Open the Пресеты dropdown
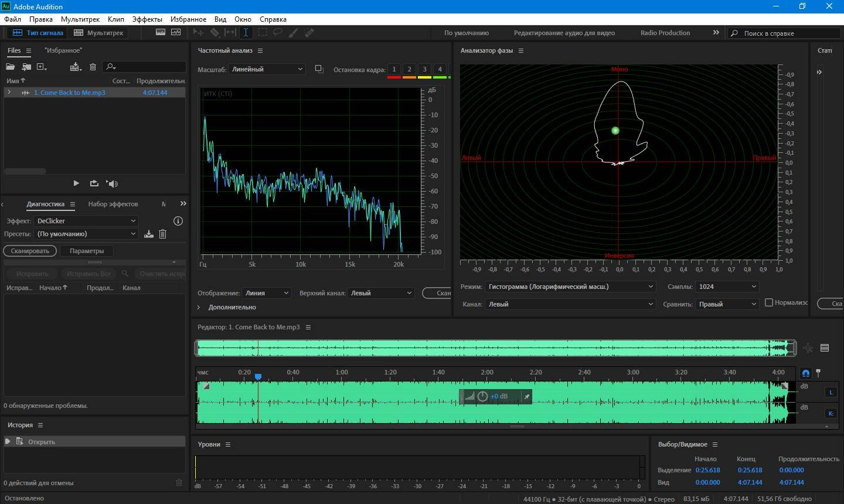The width and height of the screenshot is (844, 504). [86, 234]
